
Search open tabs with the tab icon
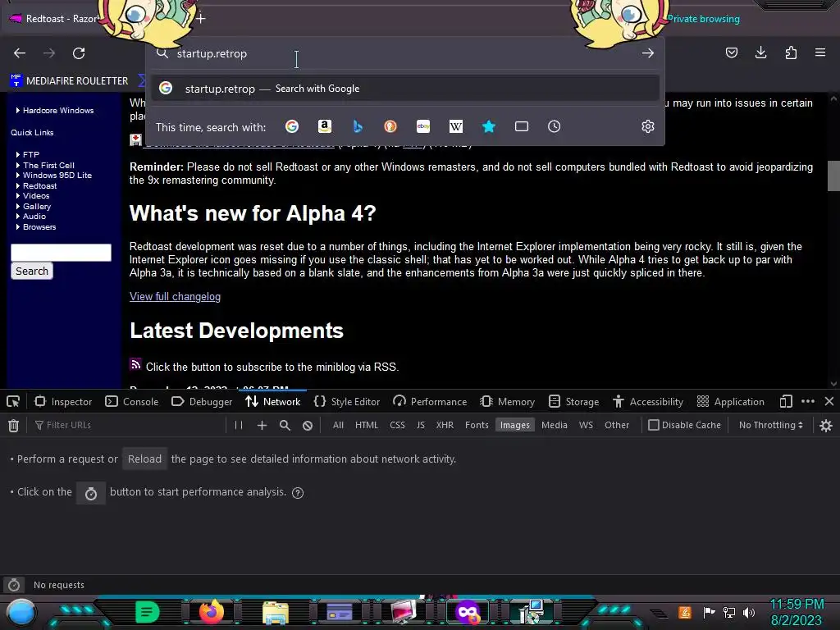521,126
